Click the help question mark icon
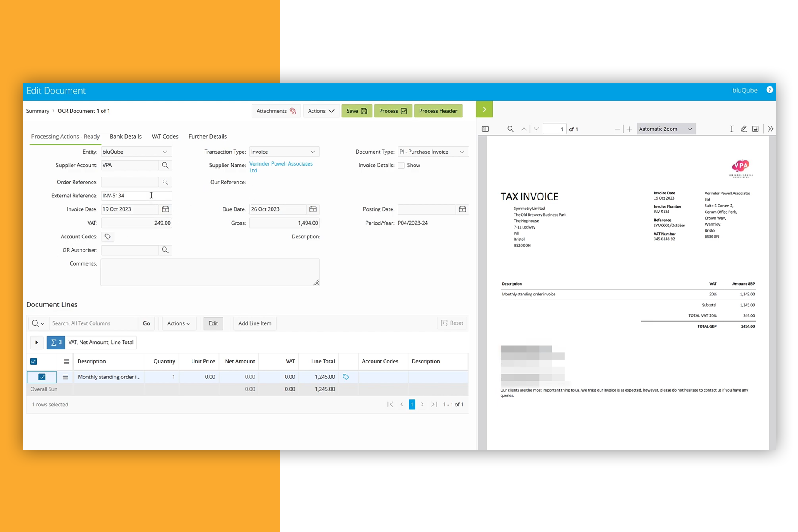798x532 pixels. (769, 90)
